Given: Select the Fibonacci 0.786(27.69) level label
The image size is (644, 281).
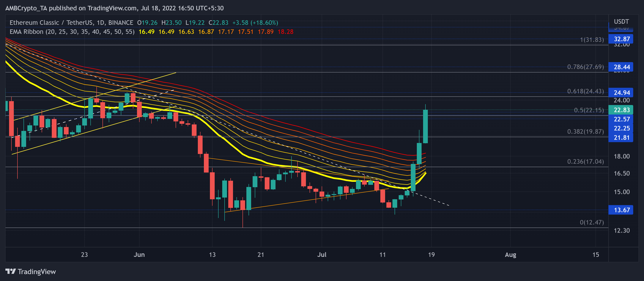Looking at the screenshot, I should coord(586,67).
